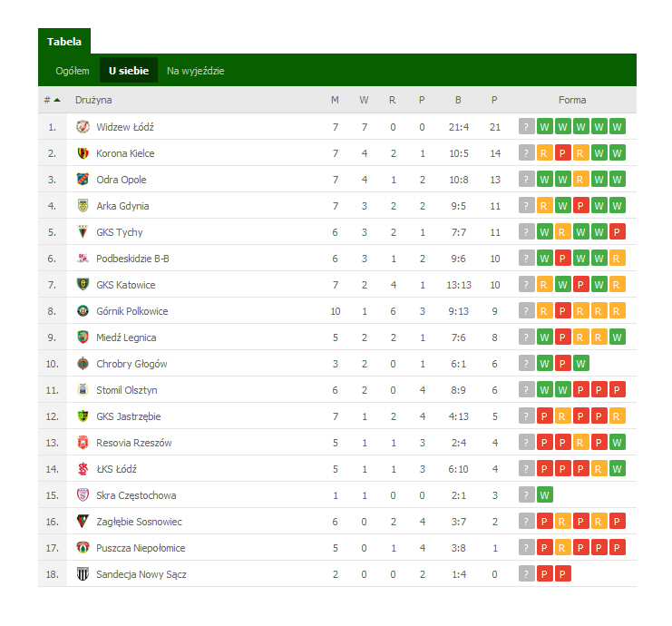Sort standings by the B goals column
The image size is (672, 626).
458,100
